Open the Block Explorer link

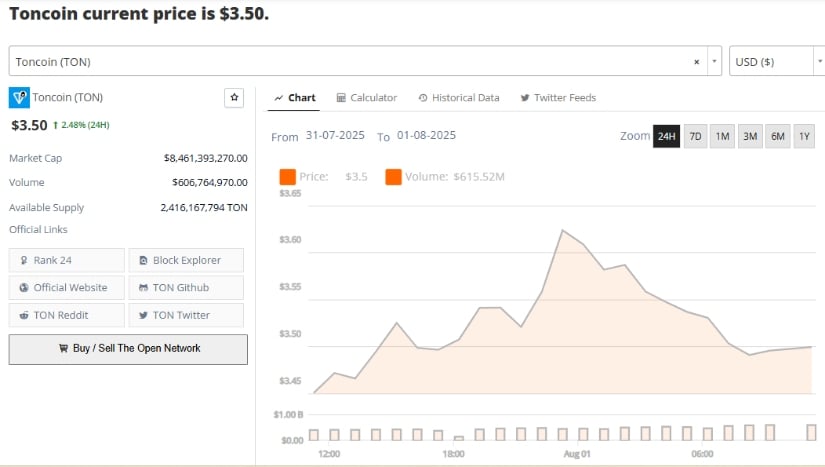[186, 260]
